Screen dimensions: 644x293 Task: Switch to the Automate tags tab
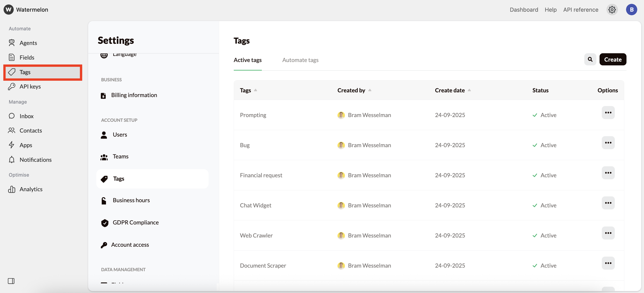tap(300, 60)
